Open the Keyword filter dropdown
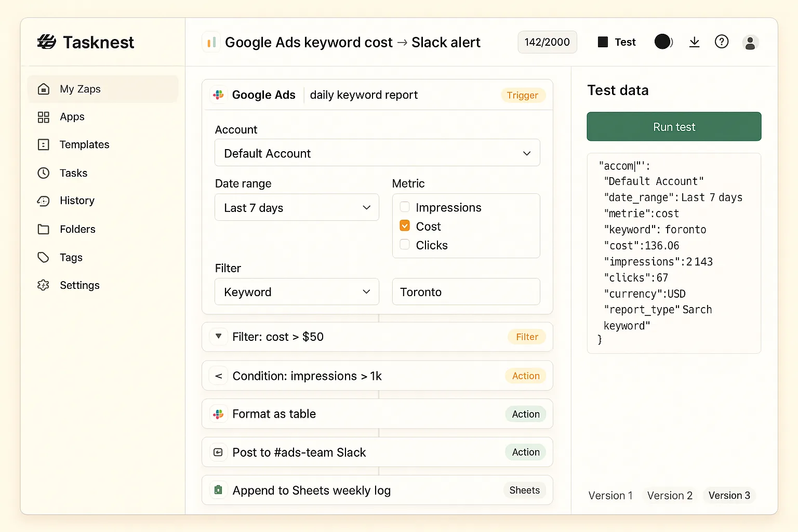Viewport: 798px width, 532px height. click(297, 292)
